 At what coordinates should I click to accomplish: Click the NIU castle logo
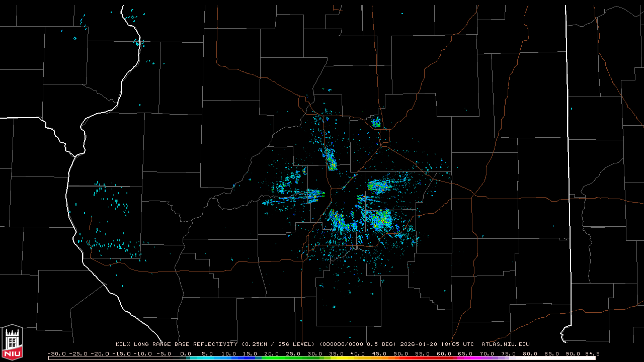(x=12, y=342)
